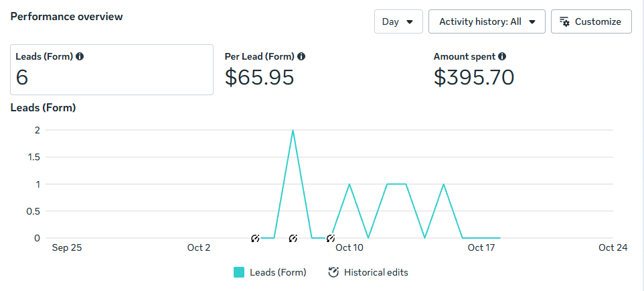
Task: Click the Oct 10 axis label
Action: [x=349, y=247]
